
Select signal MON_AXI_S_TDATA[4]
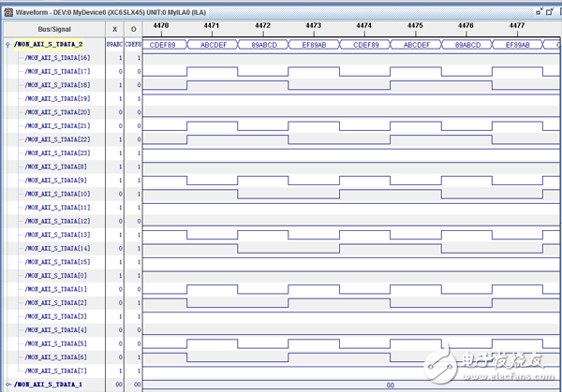pos(56,329)
